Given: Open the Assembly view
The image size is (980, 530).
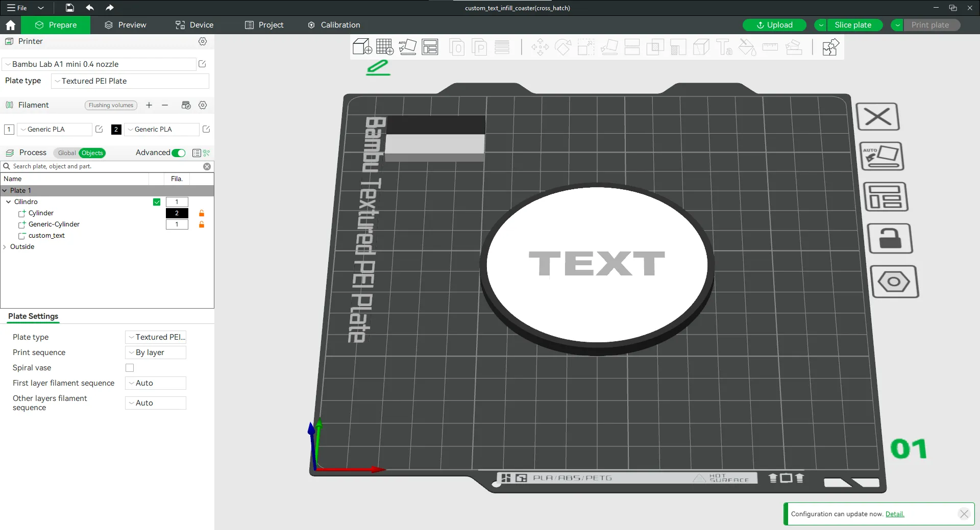Looking at the screenshot, I should point(830,47).
